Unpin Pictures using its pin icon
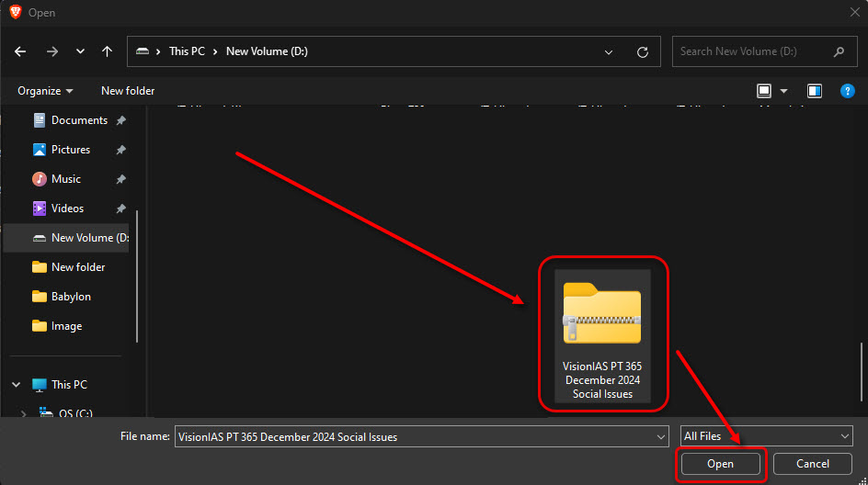This screenshot has width=868, height=485. (x=120, y=150)
